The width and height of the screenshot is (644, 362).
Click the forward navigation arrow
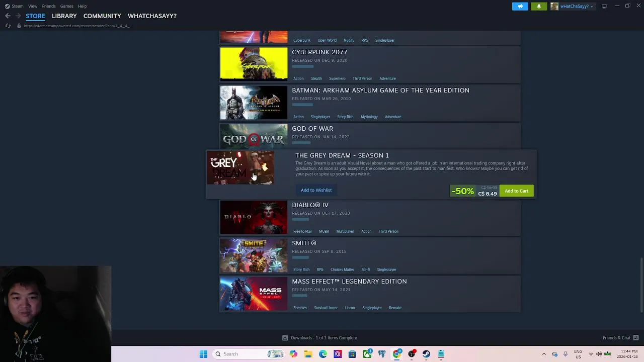tap(18, 16)
